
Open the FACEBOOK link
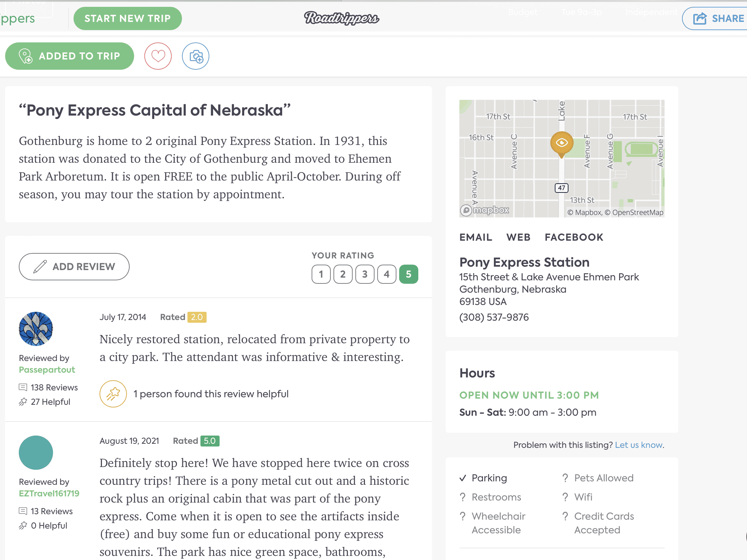coord(574,237)
